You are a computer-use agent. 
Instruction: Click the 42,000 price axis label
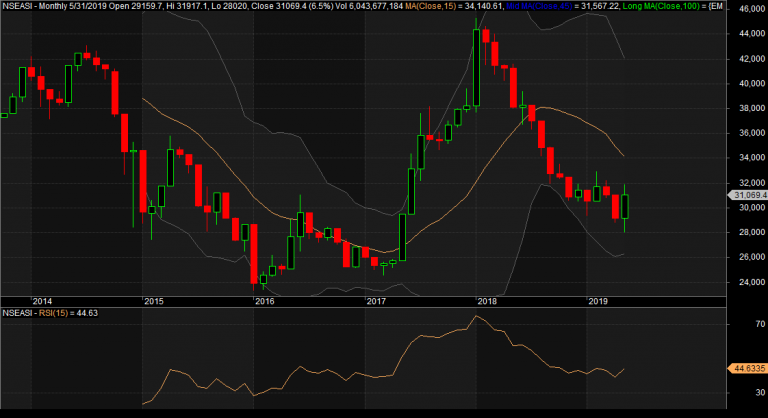pyautogui.click(x=752, y=58)
